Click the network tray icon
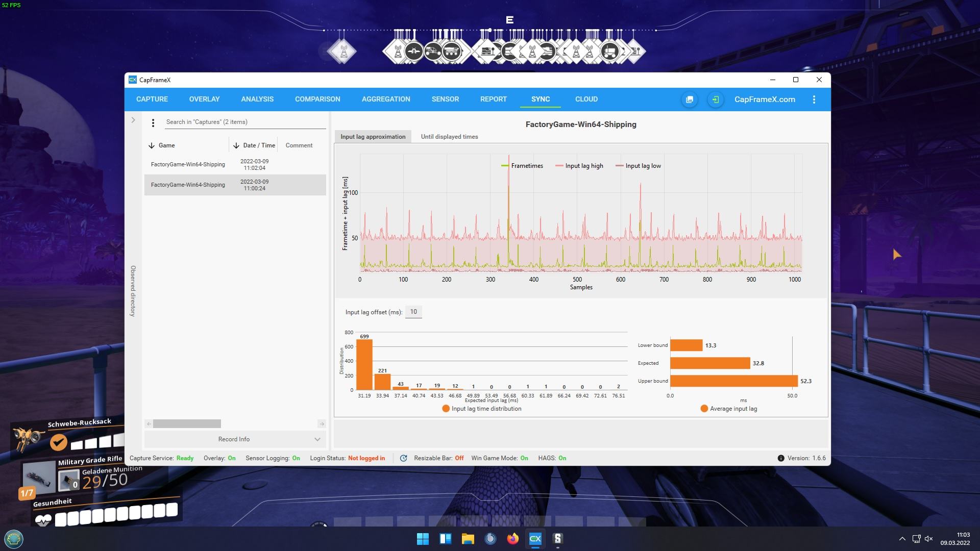The image size is (980, 551). [916, 539]
